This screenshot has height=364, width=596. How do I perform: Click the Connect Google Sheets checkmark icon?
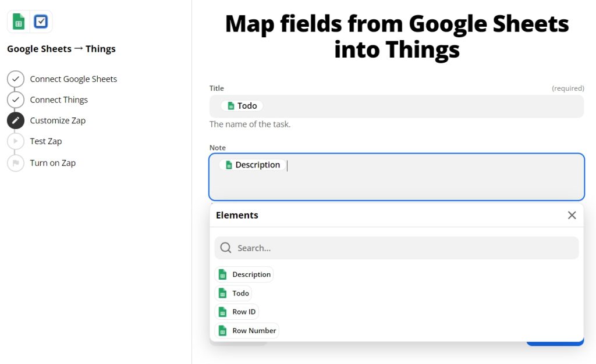click(16, 79)
